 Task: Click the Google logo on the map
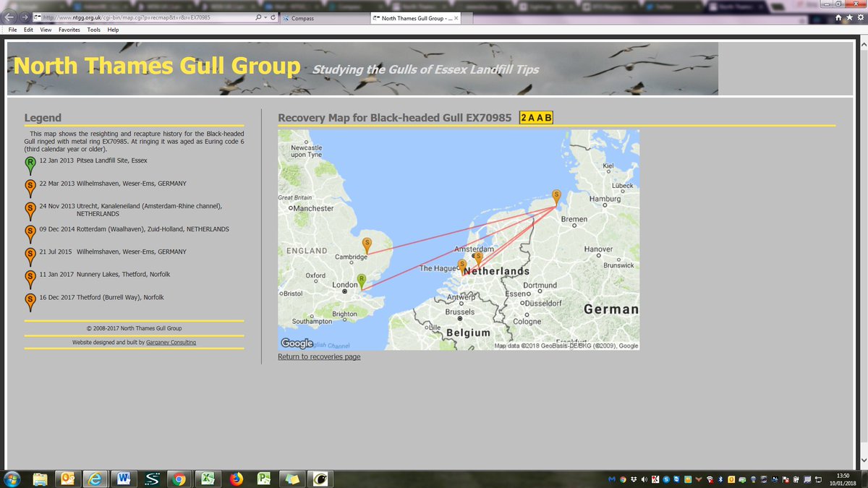click(x=297, y=342)
